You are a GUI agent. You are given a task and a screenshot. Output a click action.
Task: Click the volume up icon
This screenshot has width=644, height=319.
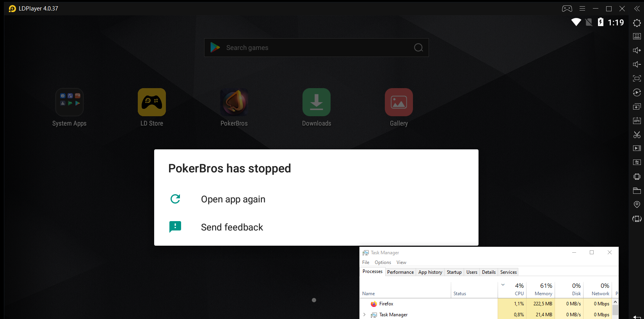click(x=637, y=50)
